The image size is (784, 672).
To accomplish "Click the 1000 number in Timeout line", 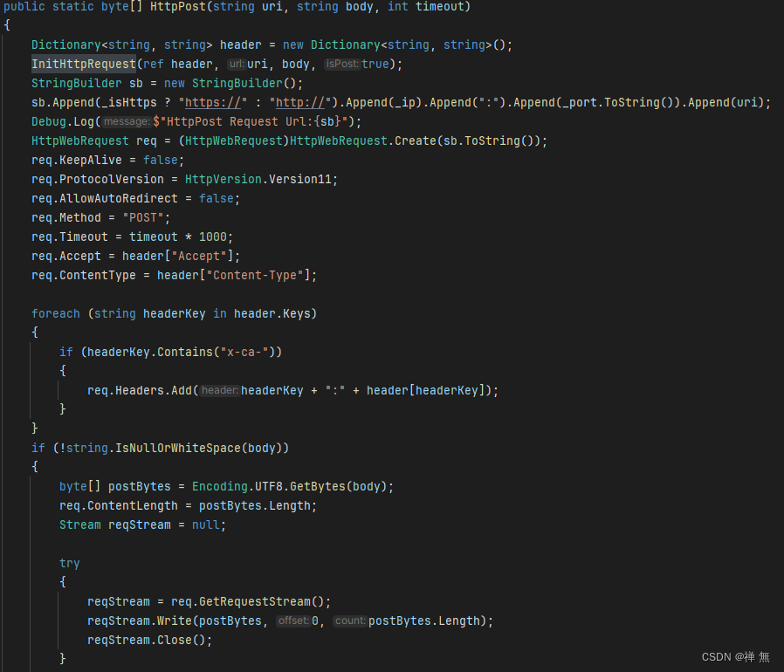I will [x=212, y=237].
